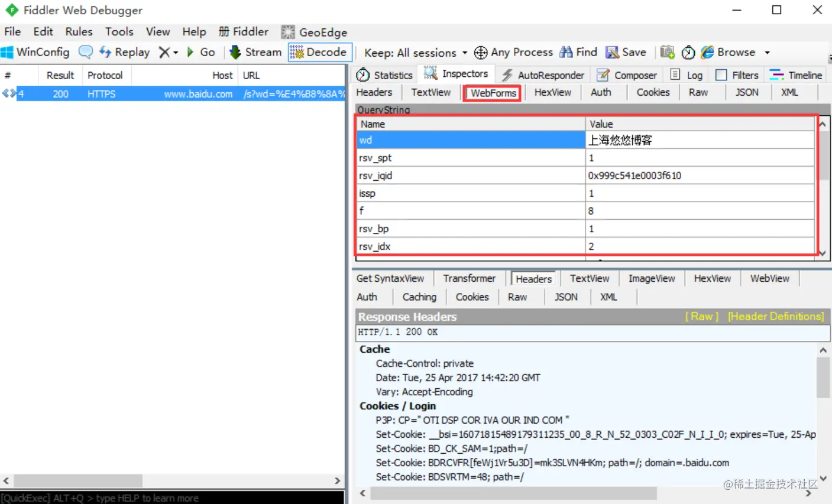The width and height of the screenshot is (832, 504).
Task: Click the QuickExec command input box
Action: 172,498
